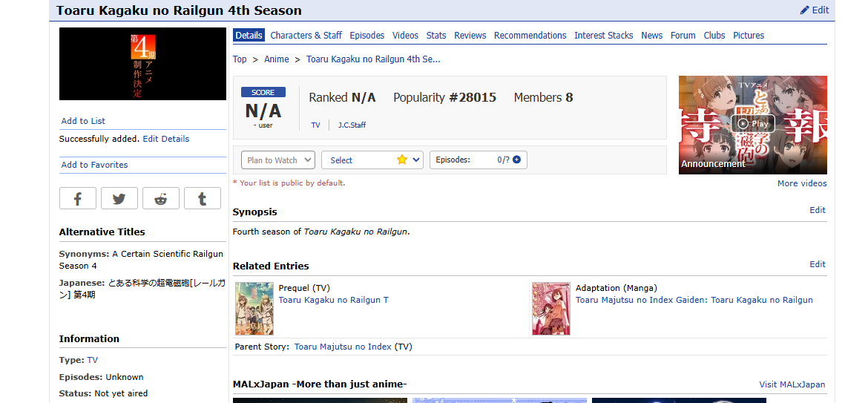
Task: Click Add to Favorites
Action: point(94,165)
